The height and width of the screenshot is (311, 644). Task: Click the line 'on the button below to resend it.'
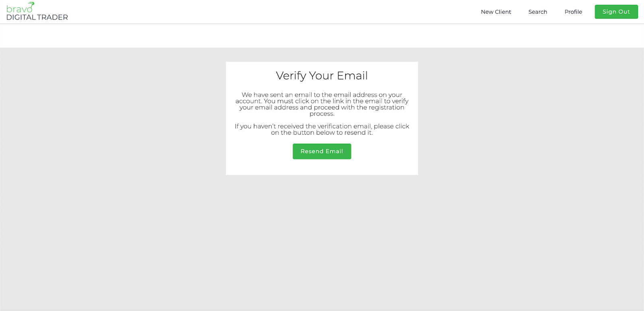(x=322, y=133)
